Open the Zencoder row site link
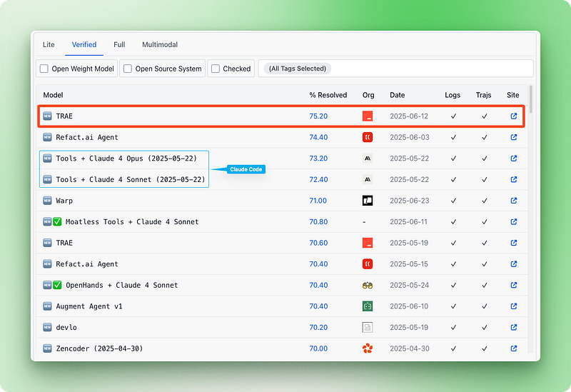The width and height of the screenshot is (571, 392). point(514,348)
